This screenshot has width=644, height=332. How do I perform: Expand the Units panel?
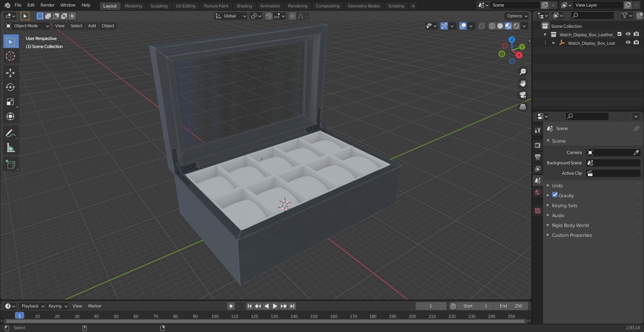pos(557,186)
